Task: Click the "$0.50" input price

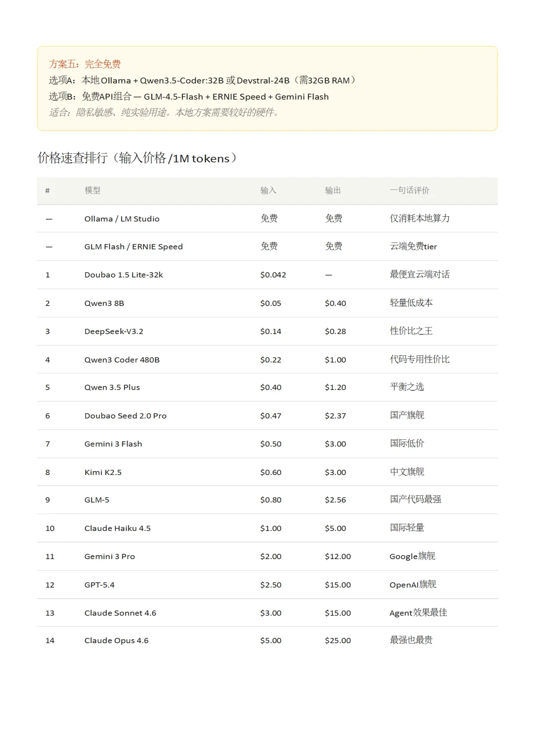Action: point(270,444)
